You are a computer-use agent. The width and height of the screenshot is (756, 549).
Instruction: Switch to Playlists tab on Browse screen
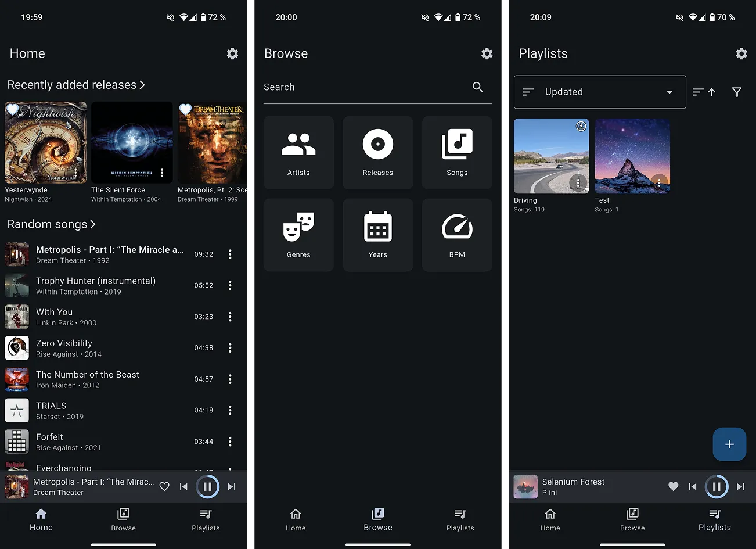[460, 519]
